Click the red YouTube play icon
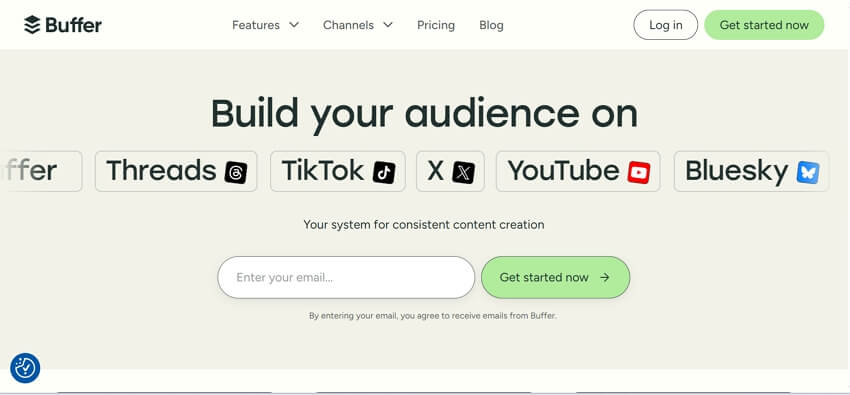 tap(639, 172)
